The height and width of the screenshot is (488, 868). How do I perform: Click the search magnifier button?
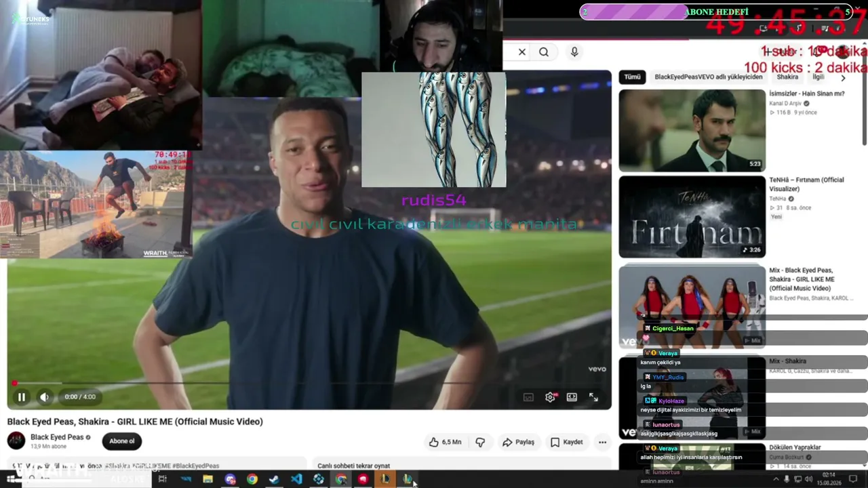coord(544,52)
